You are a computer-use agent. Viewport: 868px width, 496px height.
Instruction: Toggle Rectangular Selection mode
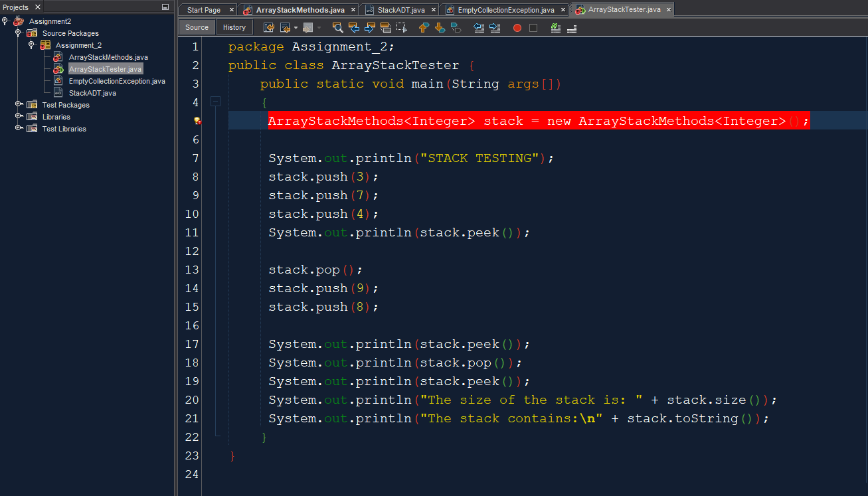tap(401, 27)
